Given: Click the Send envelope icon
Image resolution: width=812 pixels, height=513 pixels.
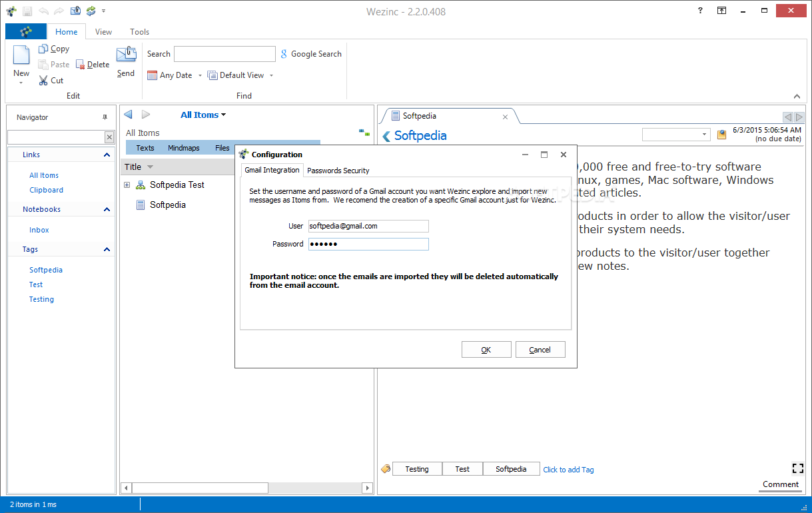Looking at the screenshot, I should tap(126, 55).
